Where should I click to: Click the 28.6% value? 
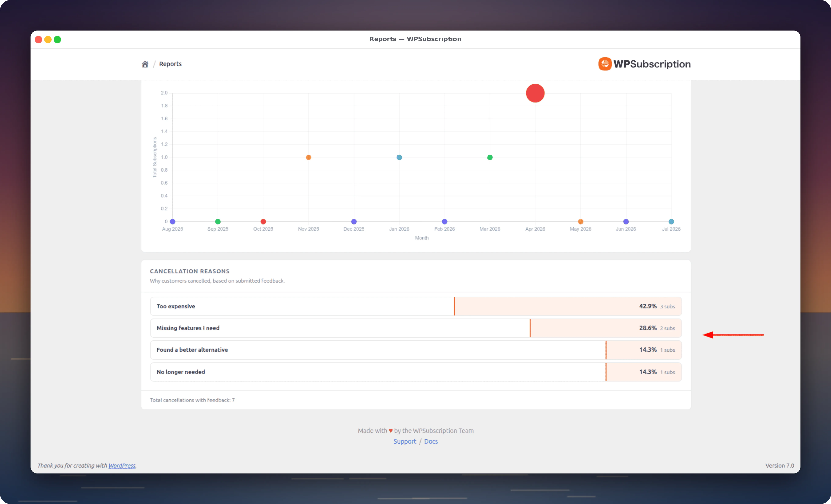(x=648, y=328)
